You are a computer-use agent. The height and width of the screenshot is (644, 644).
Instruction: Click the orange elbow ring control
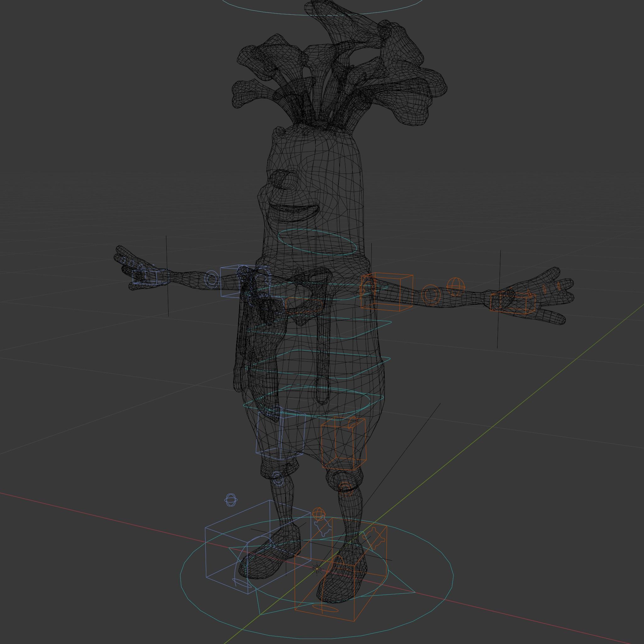(430, 294)
